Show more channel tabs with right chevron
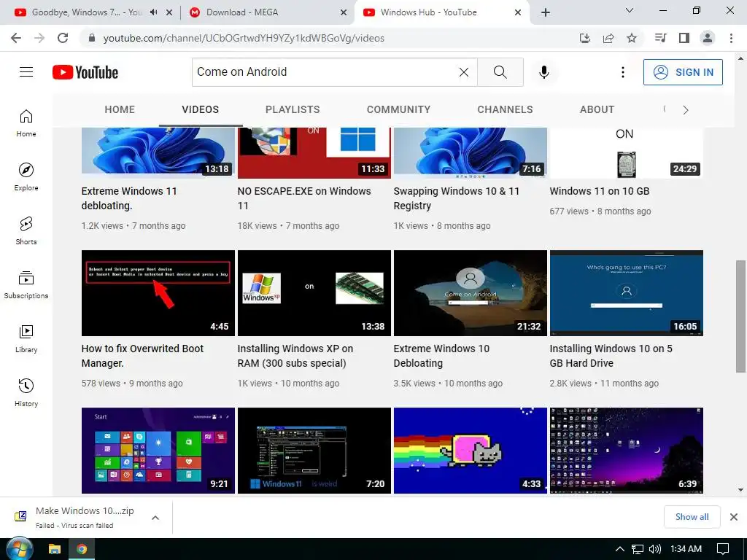Viewport: 747px width, 560px height. [x=686, y=110]
